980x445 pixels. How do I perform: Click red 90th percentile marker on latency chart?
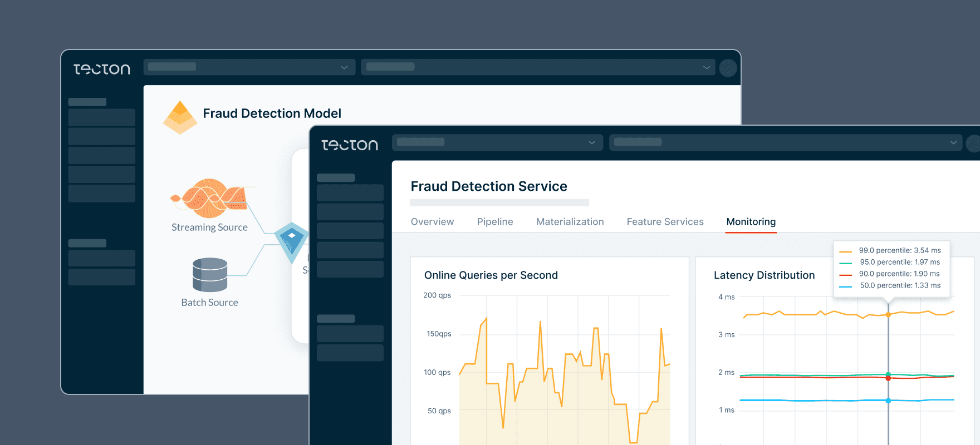pos(888,378)
